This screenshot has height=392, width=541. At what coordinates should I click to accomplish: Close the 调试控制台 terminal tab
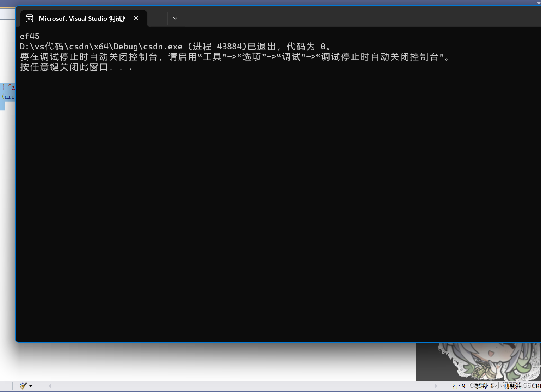click(x=136, y=18)
